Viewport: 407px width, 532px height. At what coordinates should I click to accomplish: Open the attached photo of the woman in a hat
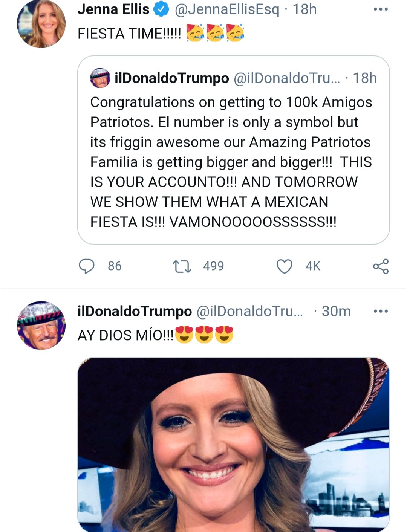coord(234,445)
